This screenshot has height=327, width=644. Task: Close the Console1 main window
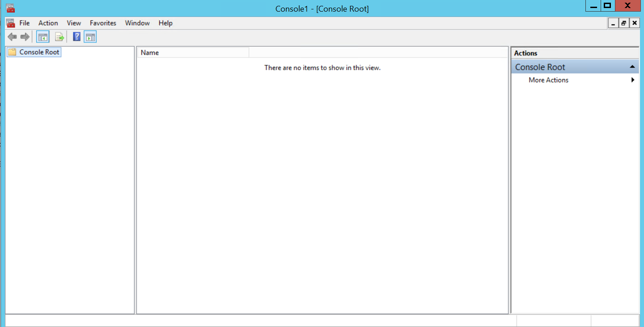628,6
